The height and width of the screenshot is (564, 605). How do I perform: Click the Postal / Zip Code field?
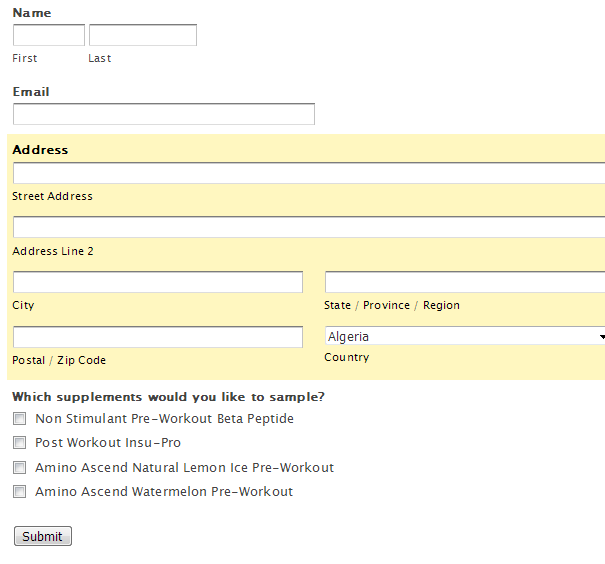tap(158, 337)
